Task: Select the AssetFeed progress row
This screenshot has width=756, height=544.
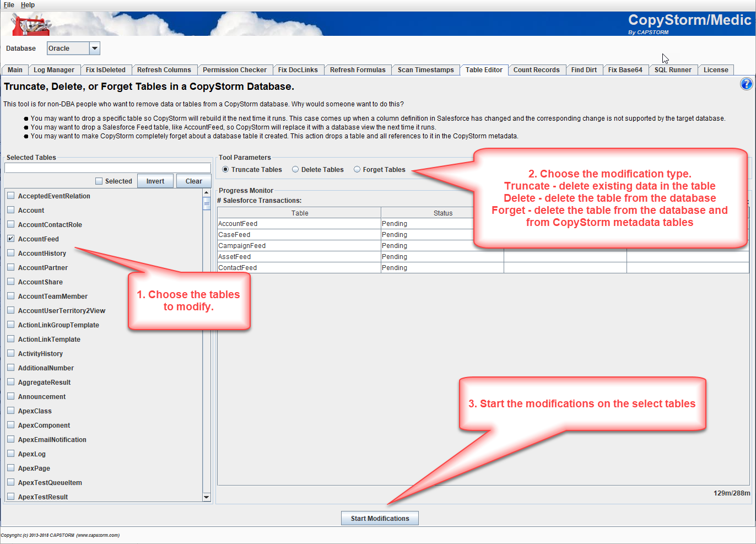Action: point(483,256)
